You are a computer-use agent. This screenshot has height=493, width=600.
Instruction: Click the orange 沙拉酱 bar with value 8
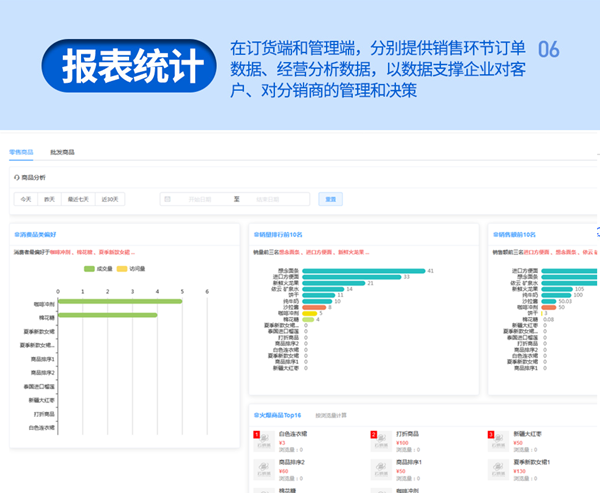(314, 307)
